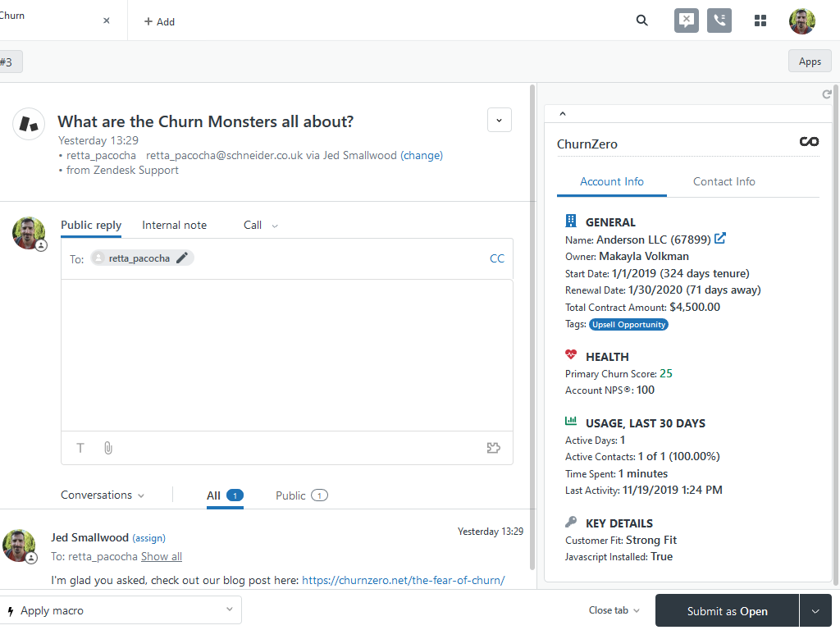Screen dimensions: 840x630
Task: Click the change link next to Jed Smallwood
Action: click(x=422, y=155)
